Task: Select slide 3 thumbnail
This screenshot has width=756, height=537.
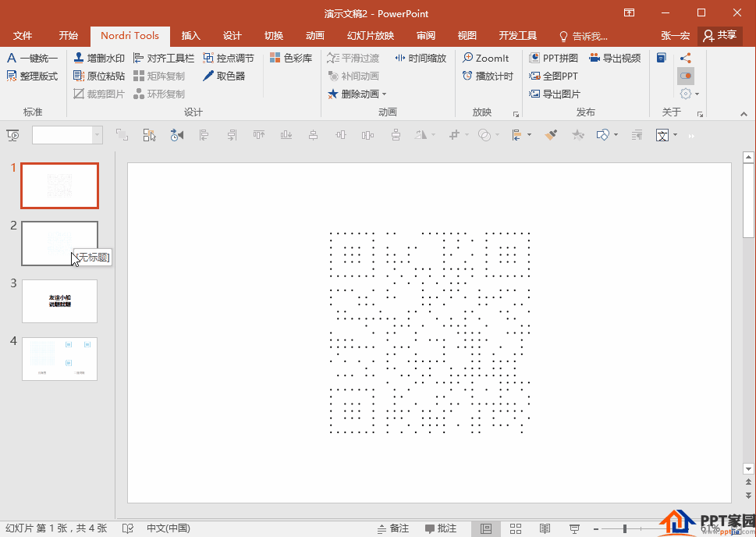Action: [x=59, y=301]
